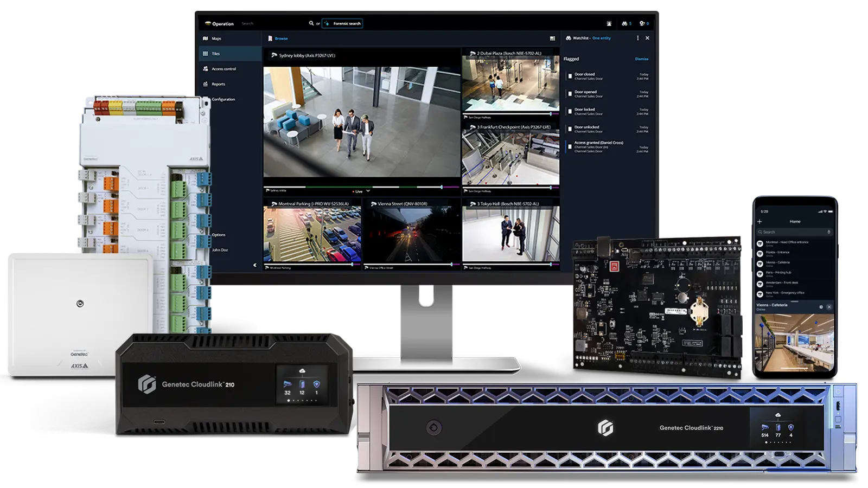Click the Sydney lobby video timeline
The width and height of the screenshot is (868, 488).
click(361, 187)
